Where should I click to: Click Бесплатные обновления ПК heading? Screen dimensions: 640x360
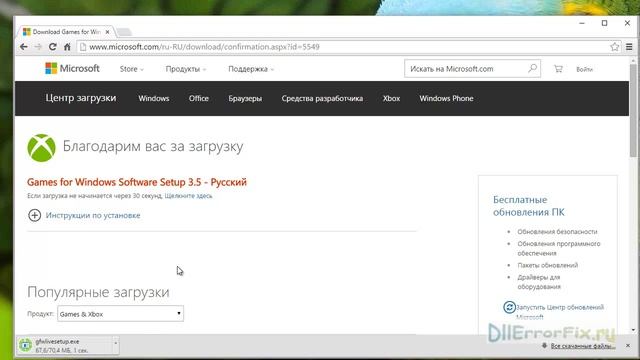pyautogui.click(x=529, y=206)
